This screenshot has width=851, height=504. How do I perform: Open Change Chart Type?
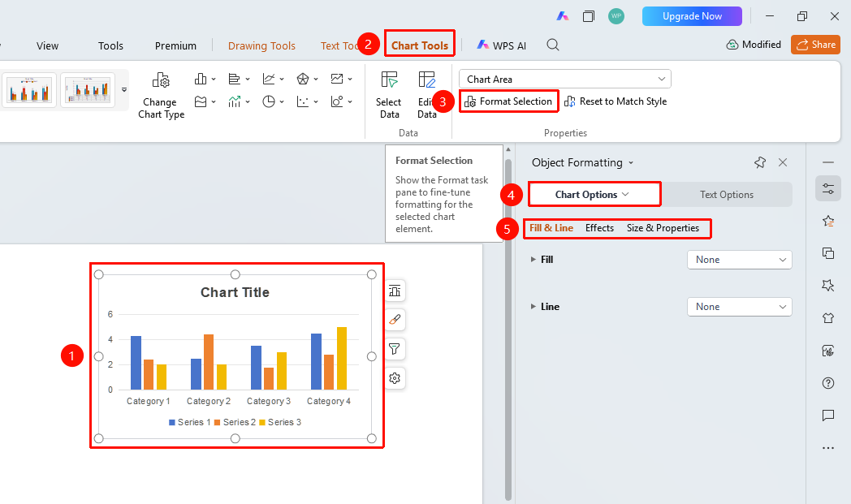pyautogui.click(x=162, y=96)
